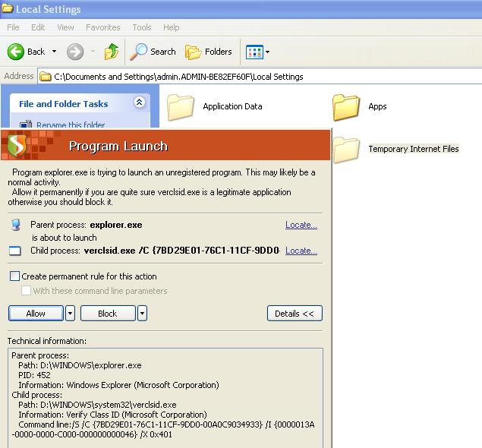Open the Block button dropdown arrow
The image size is (482, 448).
pos(142,314)
